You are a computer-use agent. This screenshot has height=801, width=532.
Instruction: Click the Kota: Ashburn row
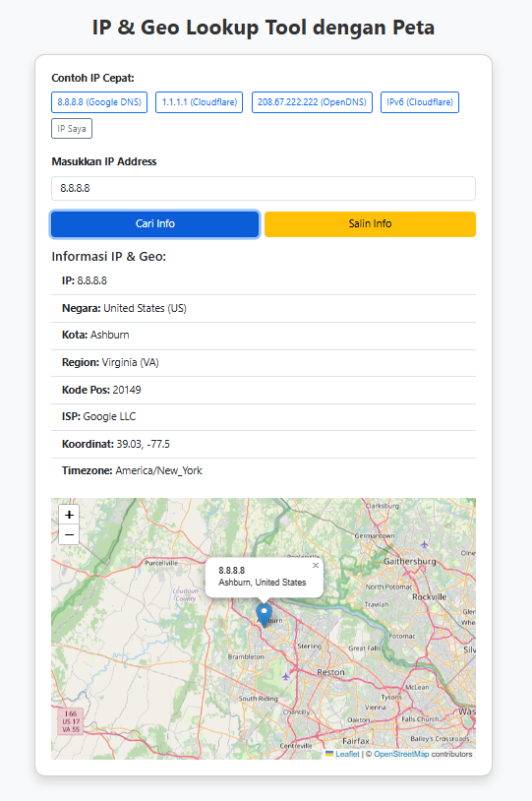click(x=264, y=336)
